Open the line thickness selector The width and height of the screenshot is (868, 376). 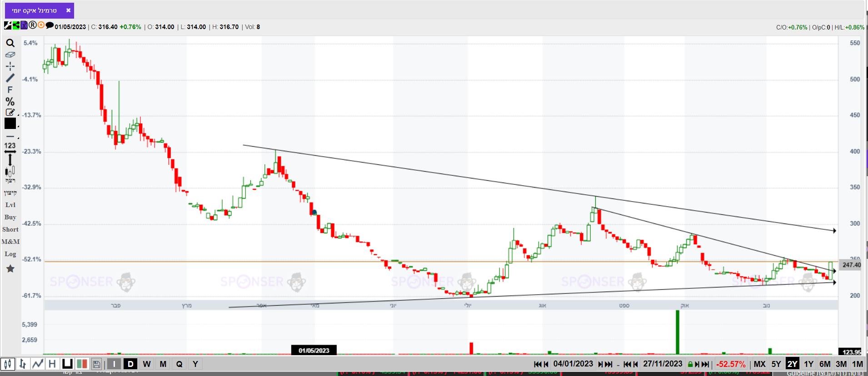pyautogui.click(x=10, y=136)
